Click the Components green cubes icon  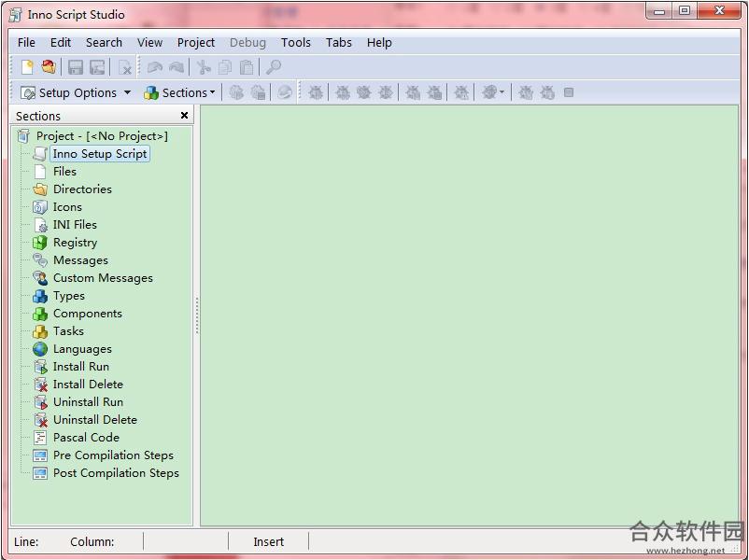click(40, 314)
